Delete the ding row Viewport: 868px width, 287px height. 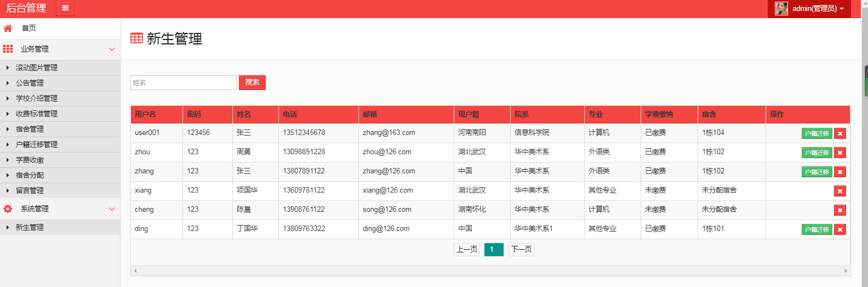point(840,229)
